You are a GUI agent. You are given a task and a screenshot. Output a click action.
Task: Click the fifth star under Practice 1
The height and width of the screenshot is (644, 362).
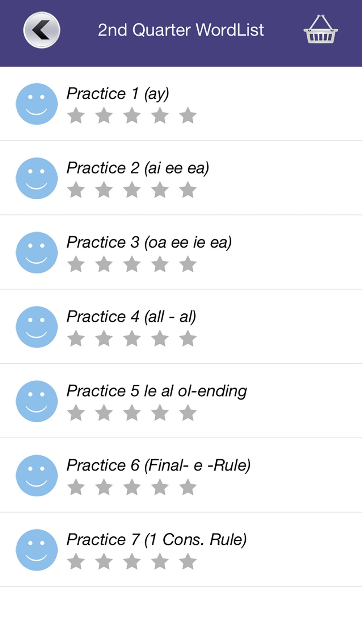[188, 115]
